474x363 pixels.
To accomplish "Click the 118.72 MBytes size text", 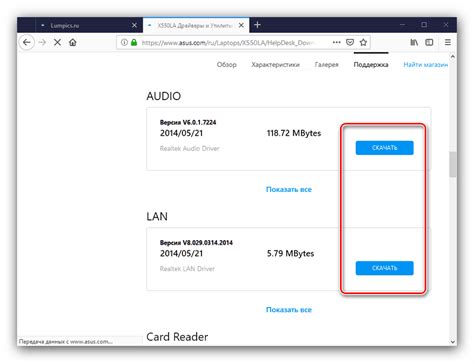I will point(294,133).
